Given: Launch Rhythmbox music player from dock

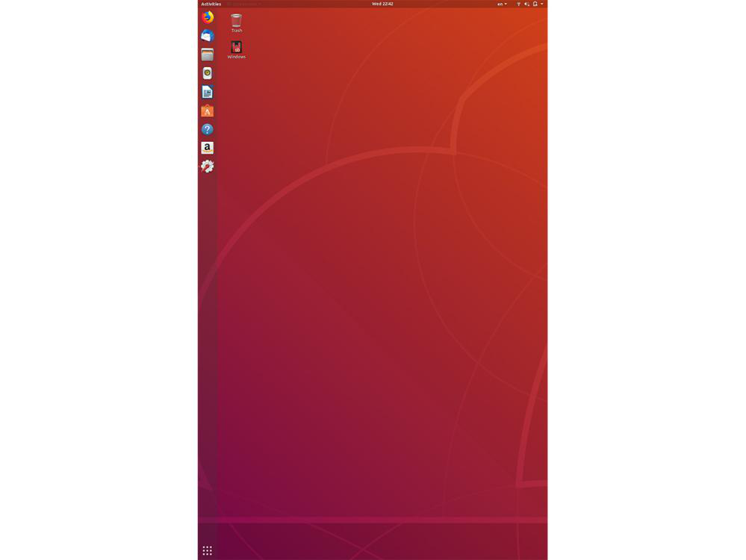Looking at the screenshot, I should 208,73.
